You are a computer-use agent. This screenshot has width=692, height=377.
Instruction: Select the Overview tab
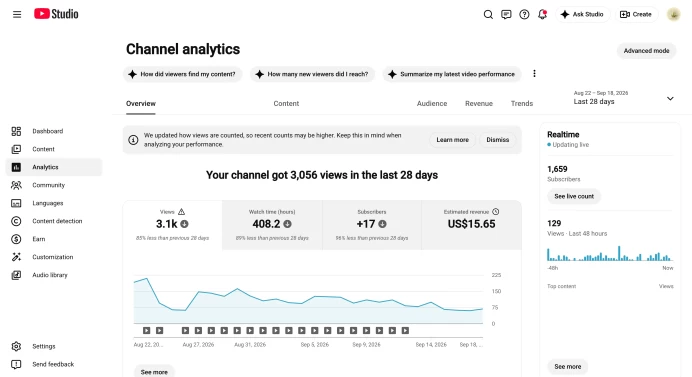141,104
